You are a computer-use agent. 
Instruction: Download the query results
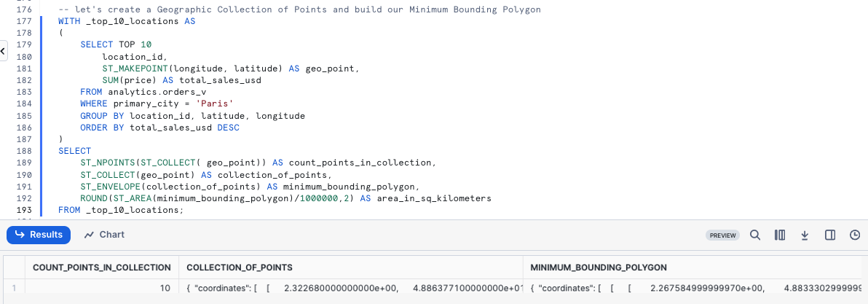point(805,235)
